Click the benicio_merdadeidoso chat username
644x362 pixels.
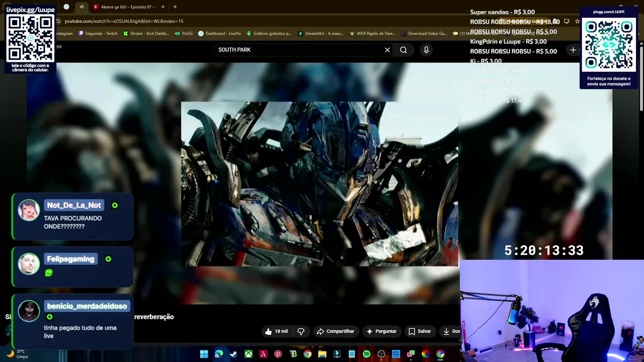click(87, 306)
